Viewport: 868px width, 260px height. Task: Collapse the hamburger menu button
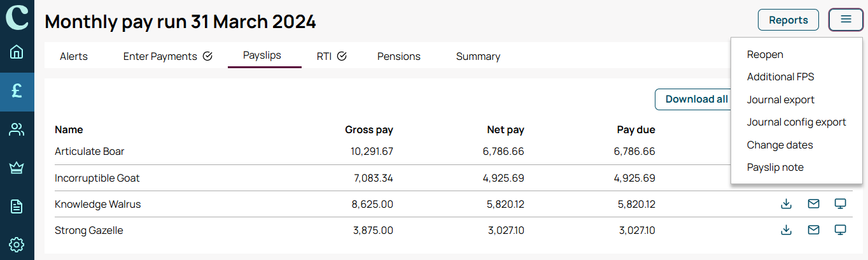(846, 20)
